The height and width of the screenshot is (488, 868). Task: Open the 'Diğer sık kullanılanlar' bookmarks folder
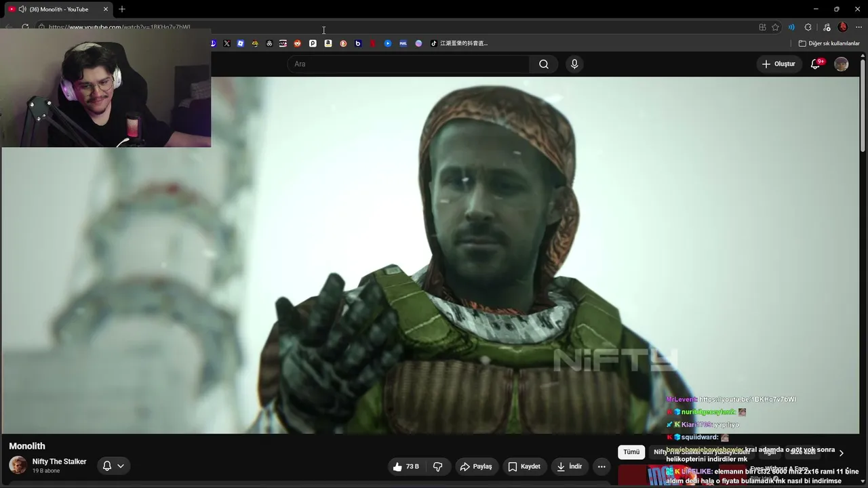pyautogui.click(x=829, y=43)
